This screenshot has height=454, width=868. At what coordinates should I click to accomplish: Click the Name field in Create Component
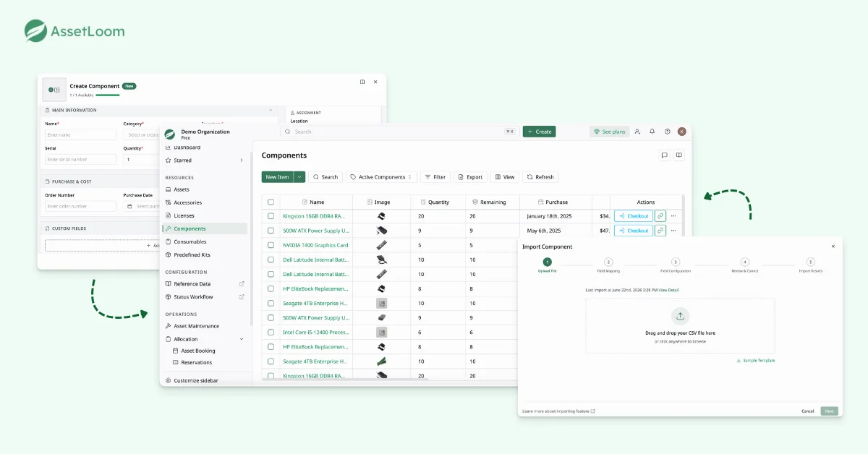coord(80,134)
